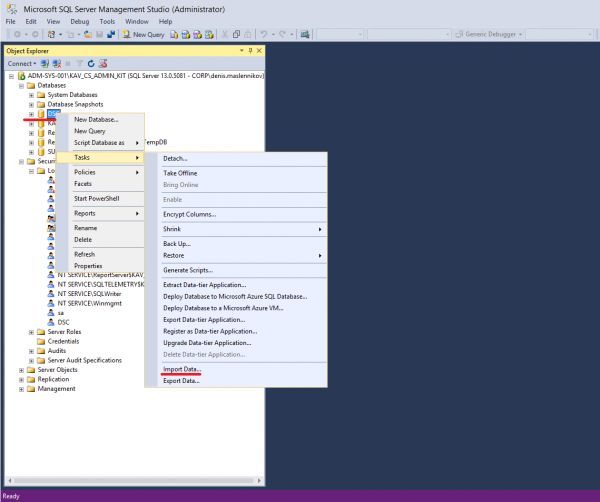600x502 pixels.
Task: Choose Back Up from the Tasks submenu
Action: [177, 243]
